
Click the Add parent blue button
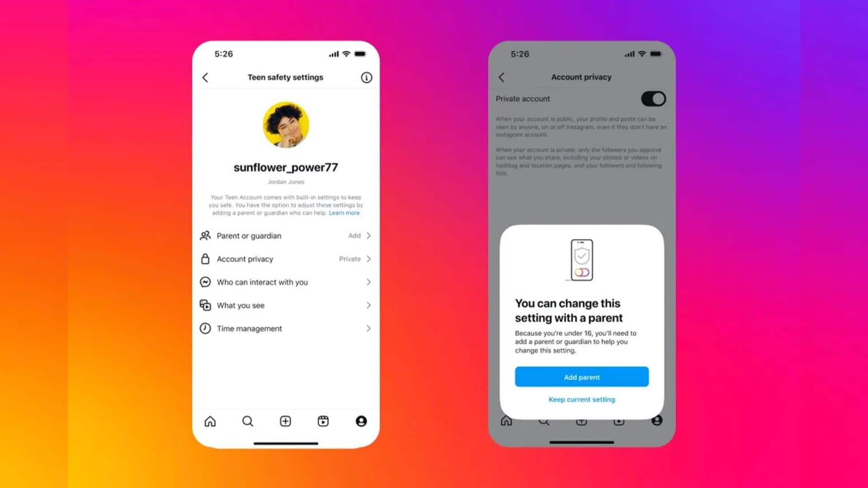coord(581,376)
